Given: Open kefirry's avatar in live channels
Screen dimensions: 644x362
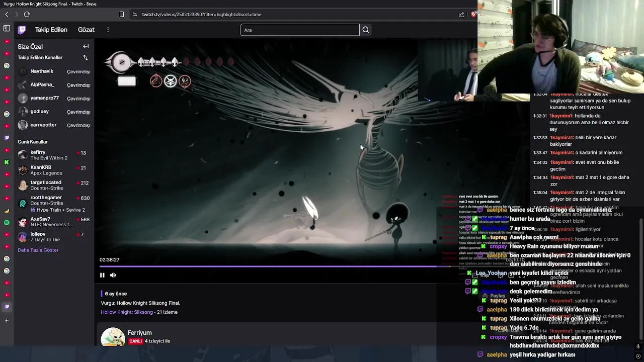Looking at the screenshot, I should [x=23, y=155].
